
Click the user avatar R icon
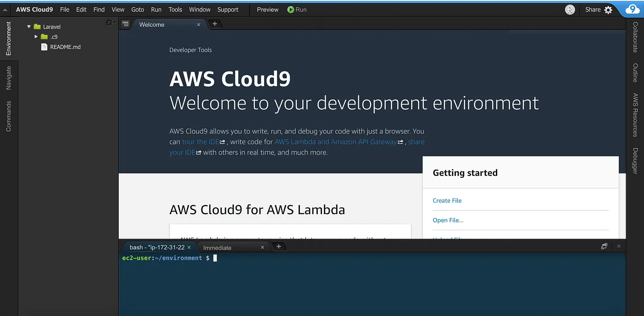(570, 10)
